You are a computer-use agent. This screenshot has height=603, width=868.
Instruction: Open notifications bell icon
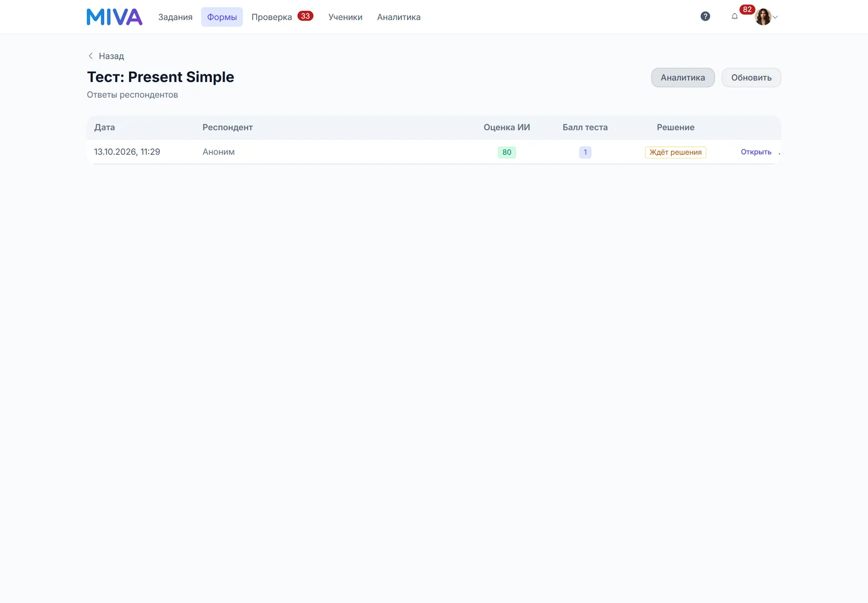pyautogui.click(x=735, y=16)
